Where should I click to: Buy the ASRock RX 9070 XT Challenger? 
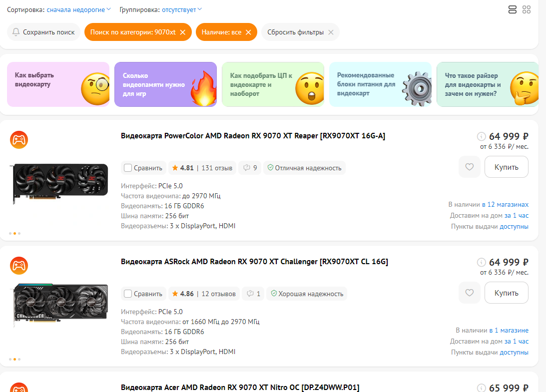[507, 293]
